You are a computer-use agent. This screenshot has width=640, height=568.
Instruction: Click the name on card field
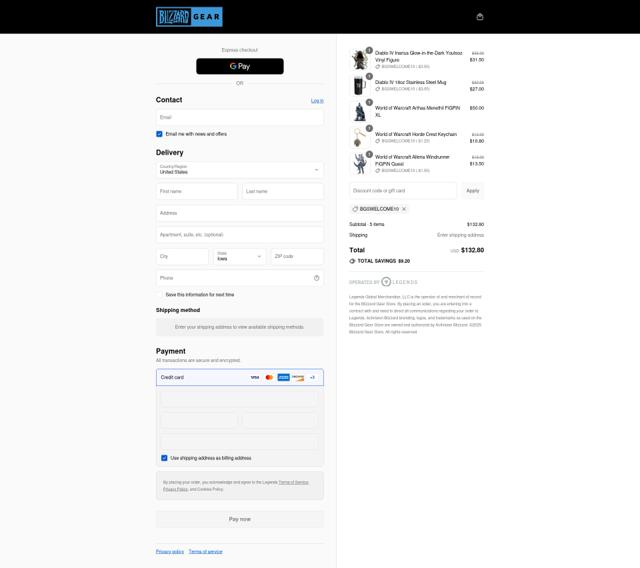pos(240,442)
